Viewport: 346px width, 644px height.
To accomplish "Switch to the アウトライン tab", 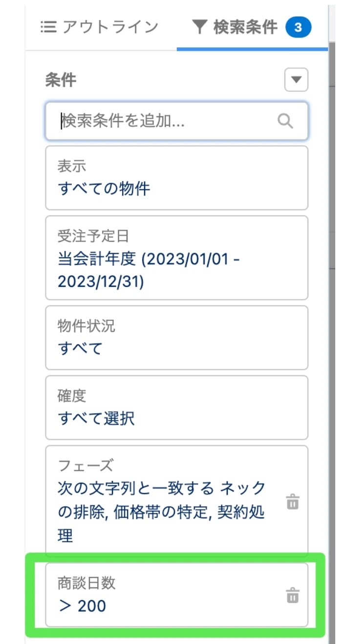I will tap(109, 27).
